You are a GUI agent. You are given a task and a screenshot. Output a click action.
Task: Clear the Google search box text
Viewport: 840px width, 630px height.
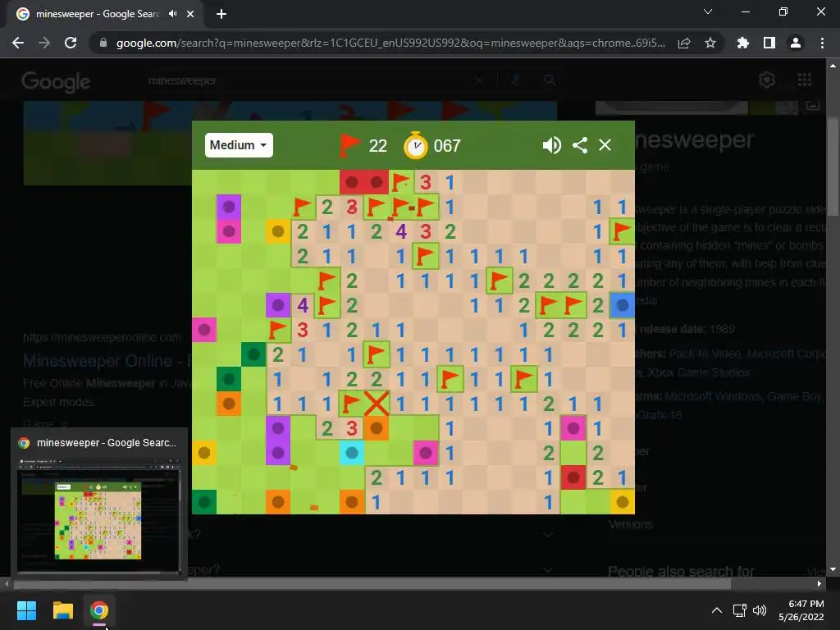pos(479,80)
